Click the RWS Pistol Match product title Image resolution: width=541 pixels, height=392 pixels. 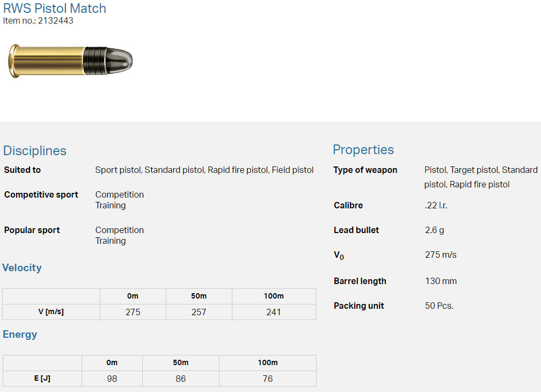click(55, 9)
